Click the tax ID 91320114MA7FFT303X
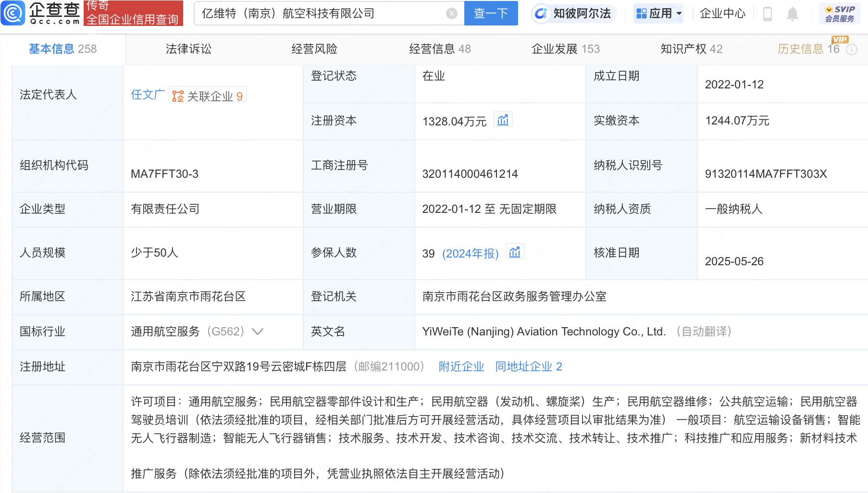This screenshot has width=868, height=493. pyautogui.click(x=766, y=174)
